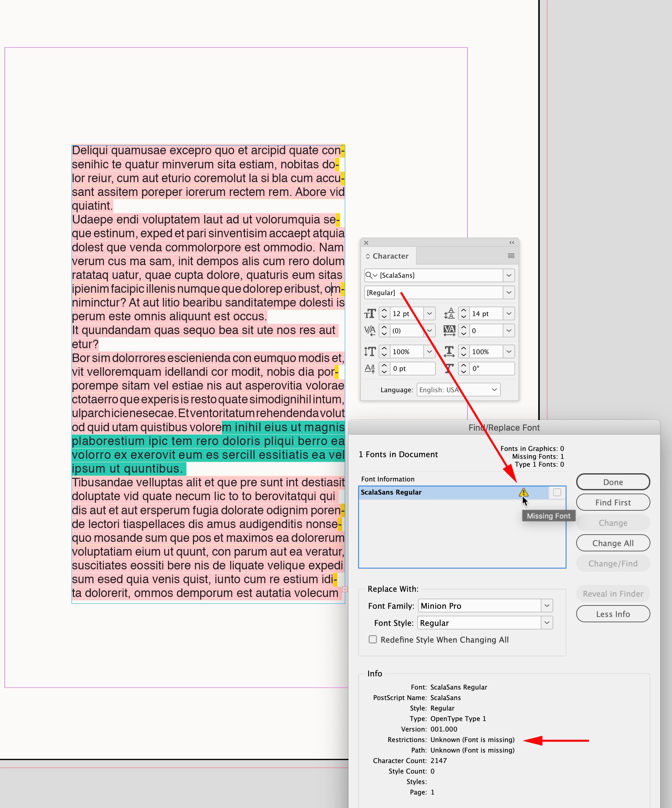
Task: Select the Character panel tab
Action: [390, 256]
